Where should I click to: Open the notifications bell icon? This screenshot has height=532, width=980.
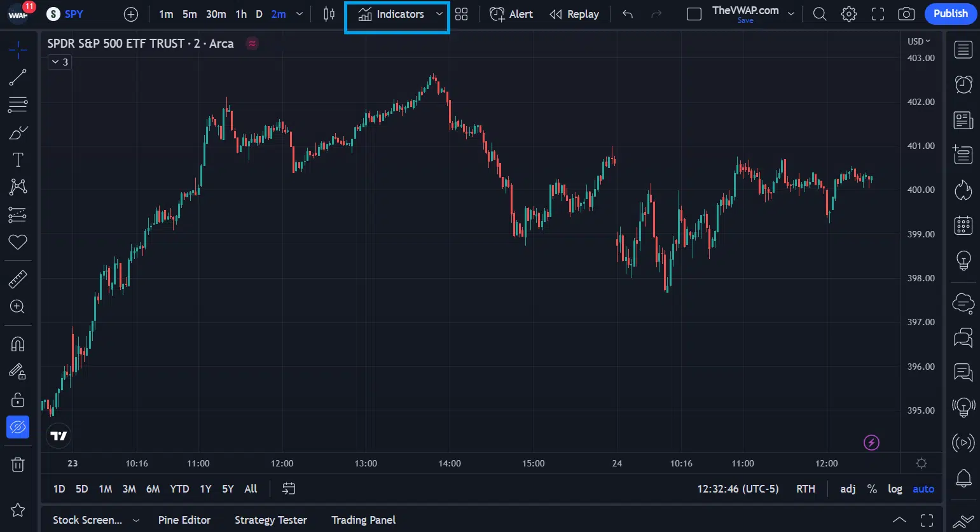coord(963,478)
